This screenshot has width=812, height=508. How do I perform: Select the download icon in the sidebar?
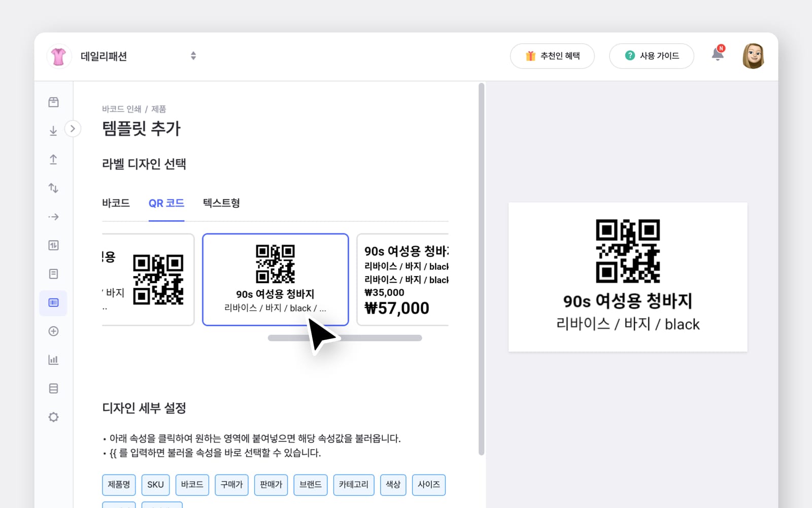coord(53,129)
